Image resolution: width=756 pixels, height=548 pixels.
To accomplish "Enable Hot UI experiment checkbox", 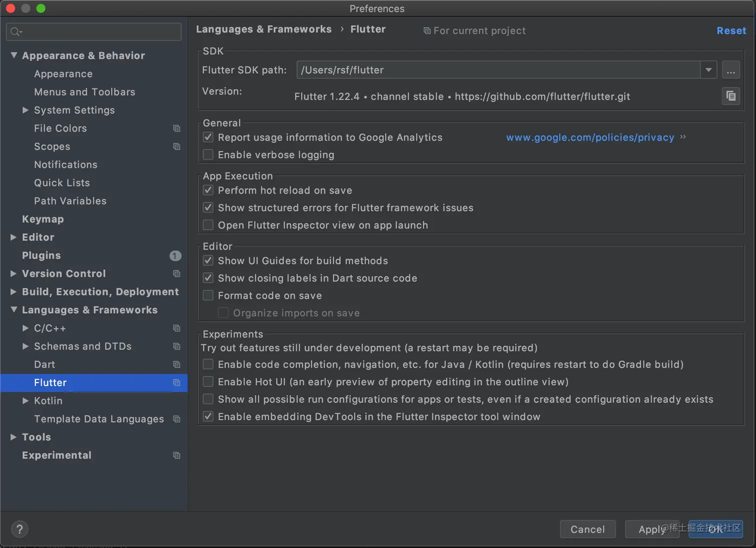I will [x=208, y=381].
